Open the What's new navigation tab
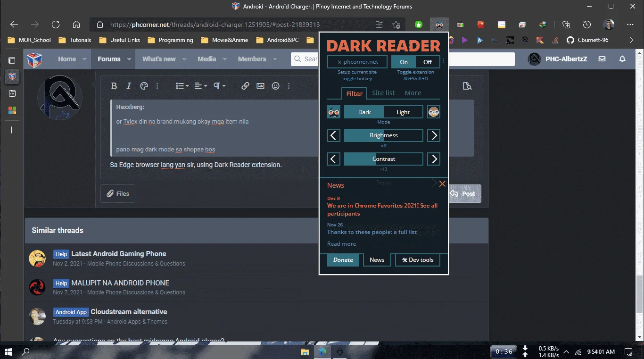644x359 pixels. [x=159, y=59]
